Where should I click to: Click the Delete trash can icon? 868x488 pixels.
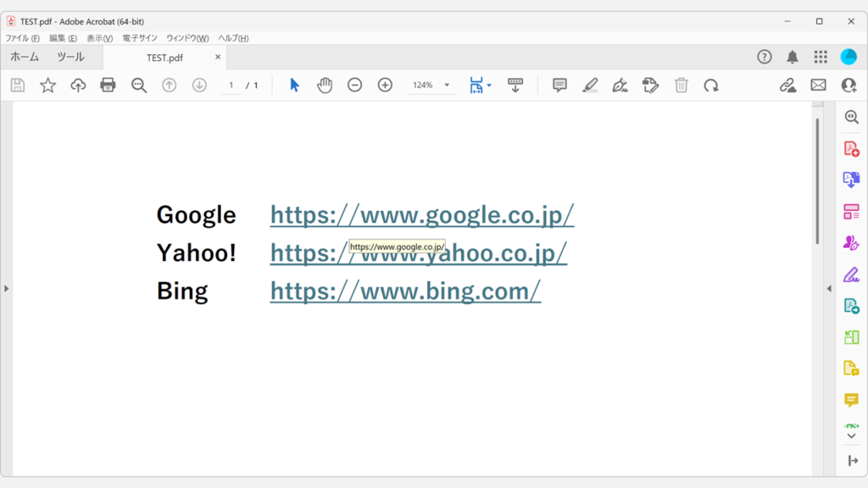pyautogui.click(x=681, y=86)
